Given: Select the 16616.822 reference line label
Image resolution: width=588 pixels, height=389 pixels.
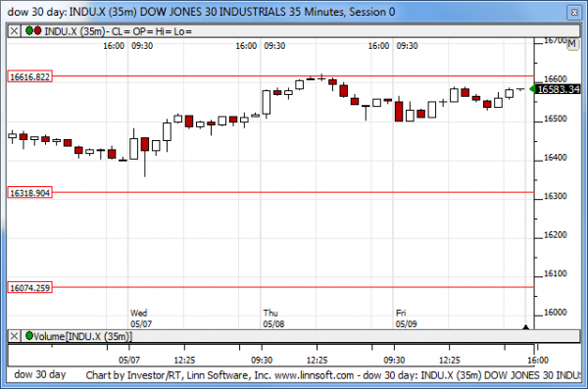Looking at the screenshot, I should point(30,76).
